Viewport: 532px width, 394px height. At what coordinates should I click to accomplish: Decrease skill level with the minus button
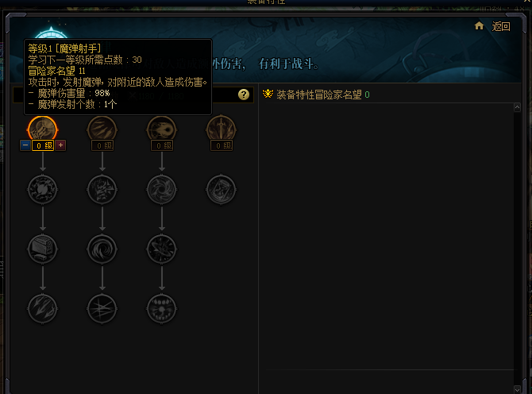coord(25,145)
